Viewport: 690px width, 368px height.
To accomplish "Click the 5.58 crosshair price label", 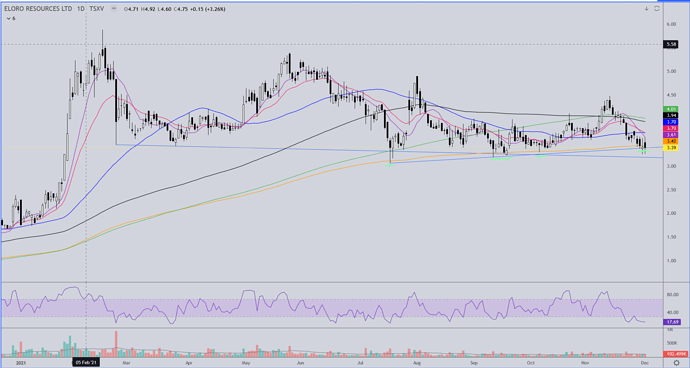I will (672, 44).
